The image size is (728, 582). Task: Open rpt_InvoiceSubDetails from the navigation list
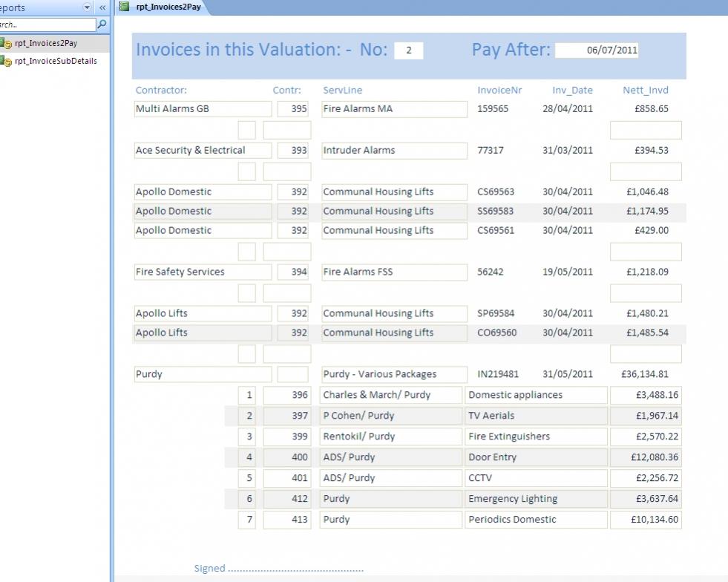point(54,61)
